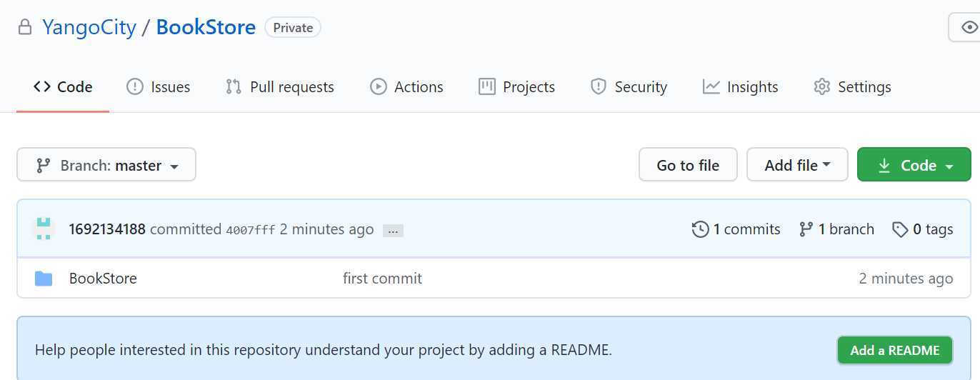Click the Add a README button
The image size is (980, 380).
[895, 350]
